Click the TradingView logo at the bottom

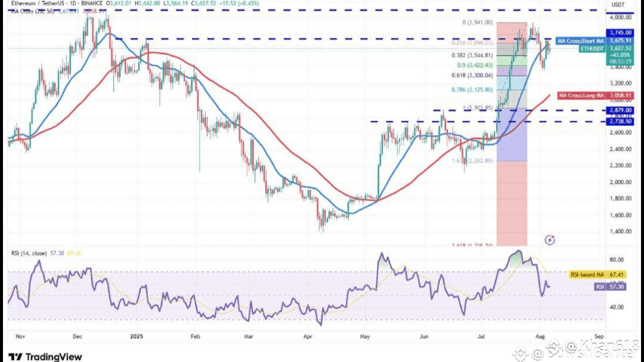[45, 357]
